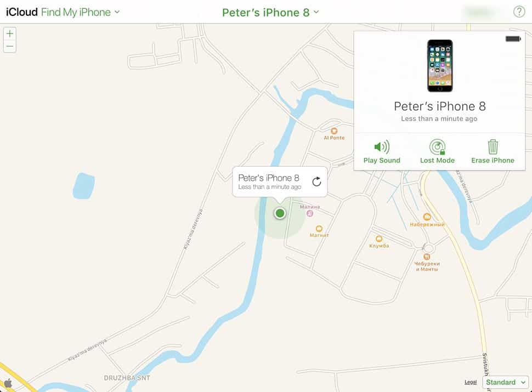Image resolution: width=532 pixels, height=392 pixels.
Task: Zoom out the map with minus button
Action: (x=10, y=46)
